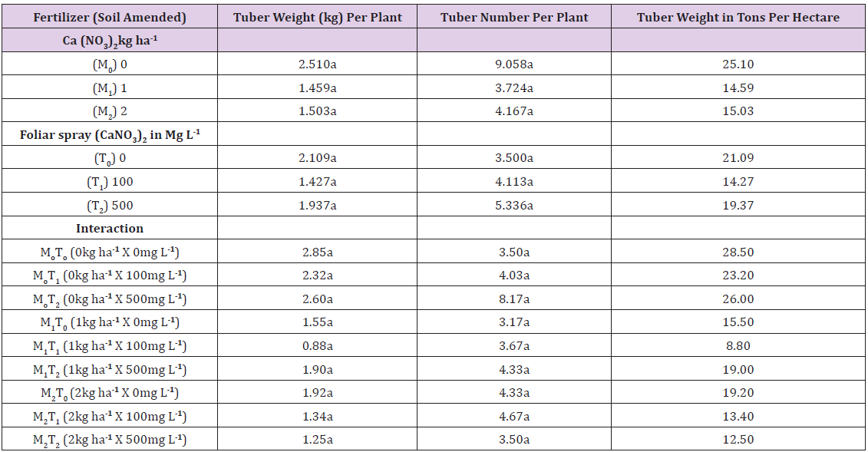Click the tuber number value 9.058a
Image resolution: width=868 pixels, height=452 pixels.
pos(514,64)
